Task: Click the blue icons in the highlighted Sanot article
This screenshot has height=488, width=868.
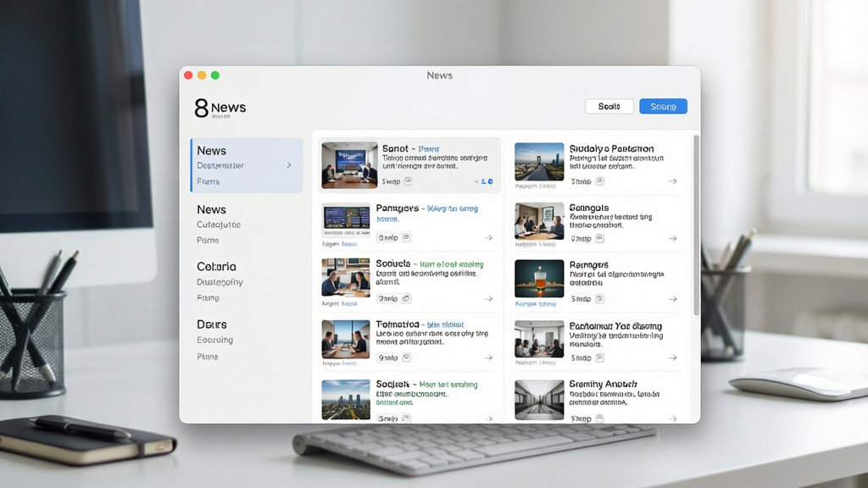Action: [x=487, y=181]
